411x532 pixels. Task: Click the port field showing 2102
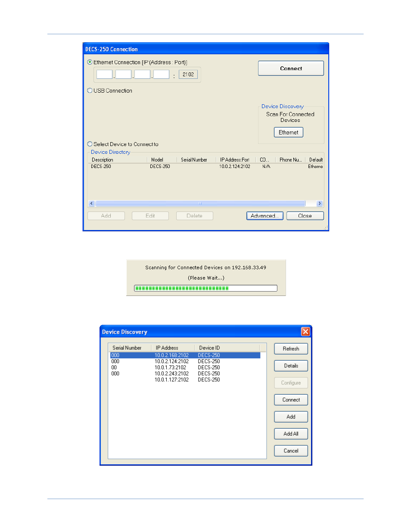pos(188,75)
